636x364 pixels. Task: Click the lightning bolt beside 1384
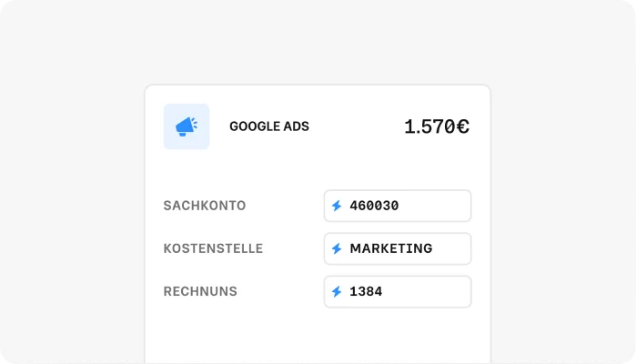[x=337, y=292]
